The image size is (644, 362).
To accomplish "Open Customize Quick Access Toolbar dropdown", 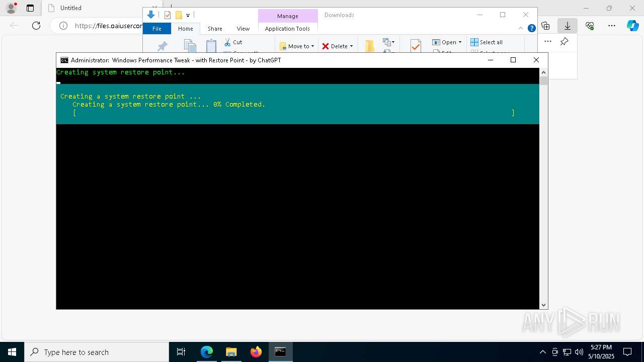I will (188, 16).
